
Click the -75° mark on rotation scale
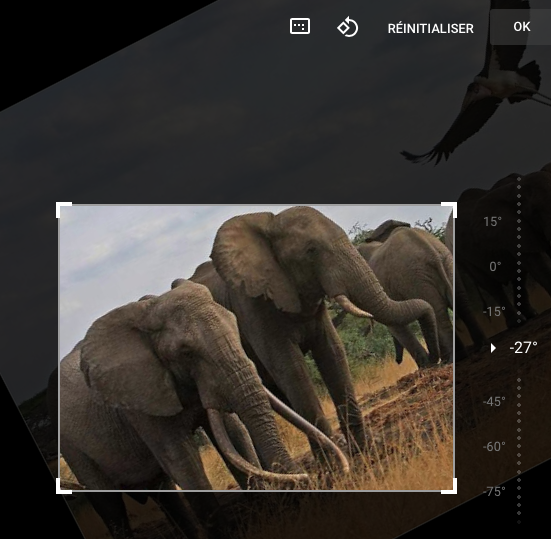coord(494,492)
